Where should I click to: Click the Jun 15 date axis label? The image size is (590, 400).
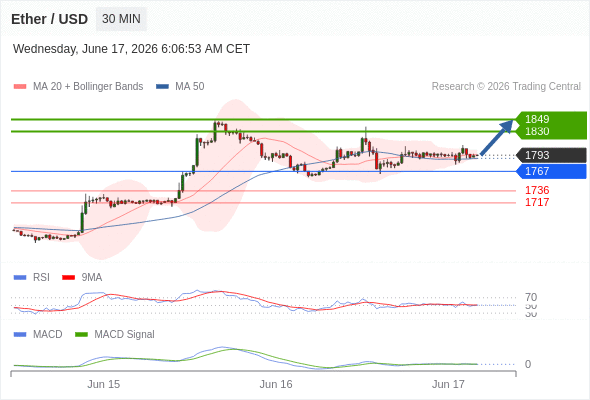click(103, 384)
